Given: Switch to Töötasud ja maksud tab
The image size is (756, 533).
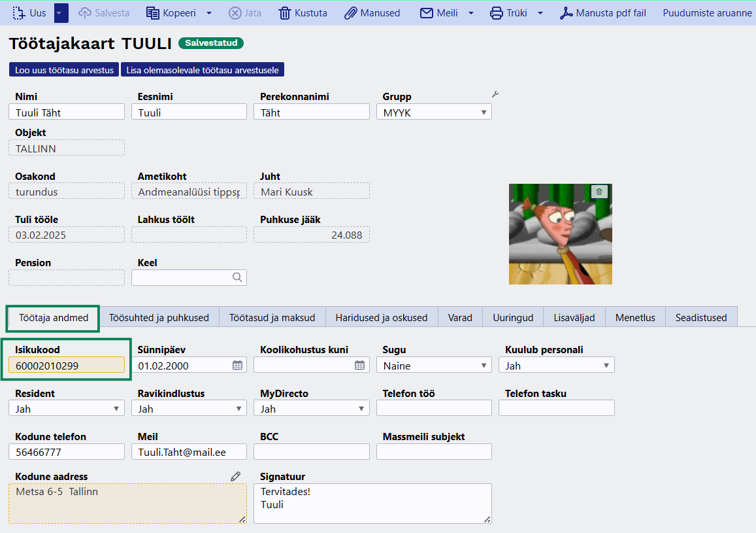Looking at the screenshot, I should (x=272, y=318).
